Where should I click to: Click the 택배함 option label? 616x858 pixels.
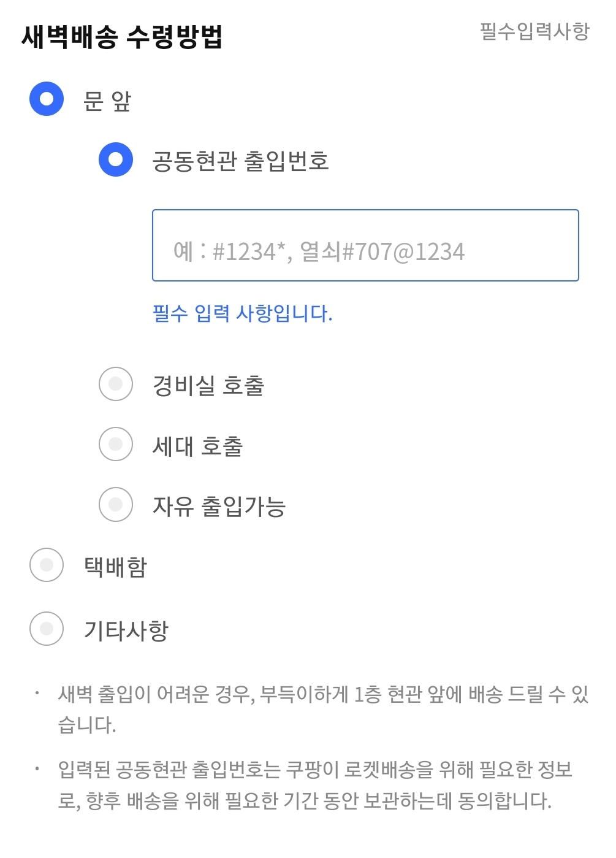(115, 567)
